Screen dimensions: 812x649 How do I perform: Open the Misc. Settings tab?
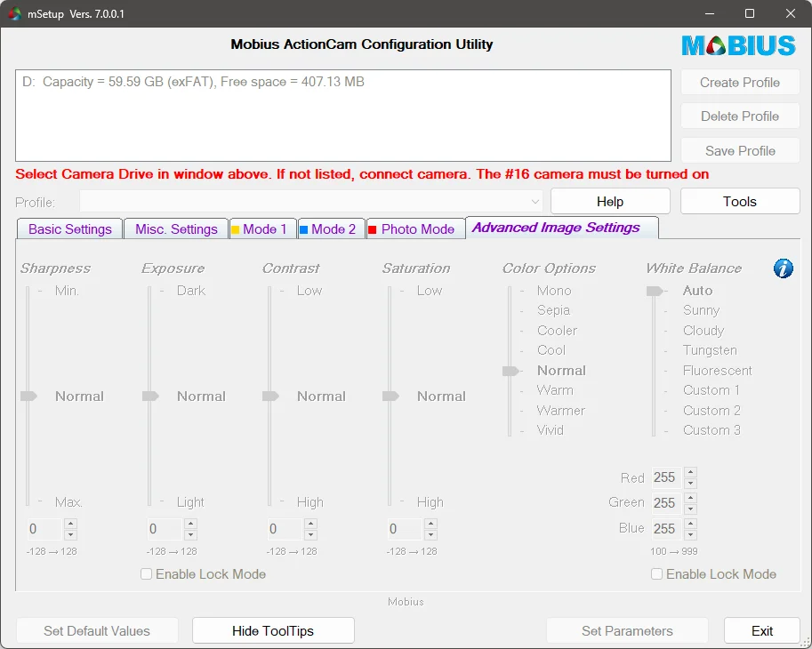pyautogui.click(x=176, y=228)
